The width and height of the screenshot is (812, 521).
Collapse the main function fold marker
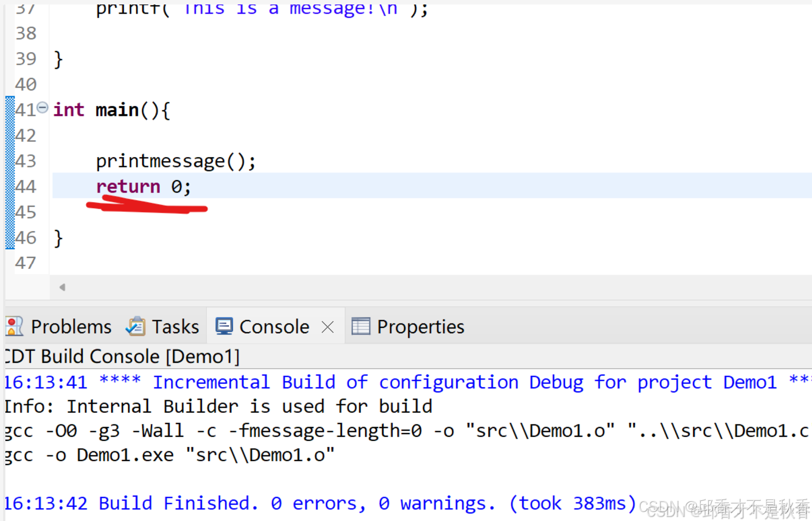[43, 108]
